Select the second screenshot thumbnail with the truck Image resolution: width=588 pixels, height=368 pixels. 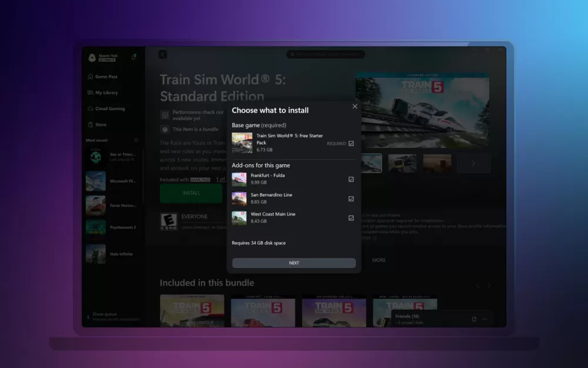coord(402,163)
